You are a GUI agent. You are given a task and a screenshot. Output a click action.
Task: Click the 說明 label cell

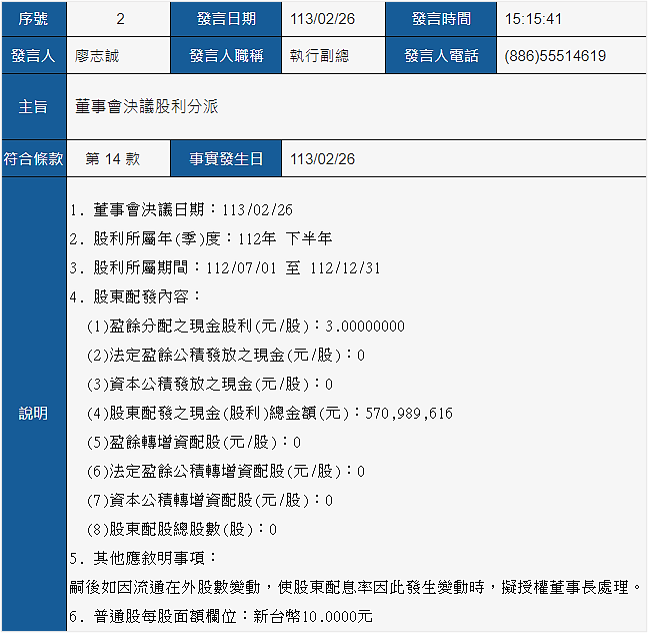coord(33,413)
